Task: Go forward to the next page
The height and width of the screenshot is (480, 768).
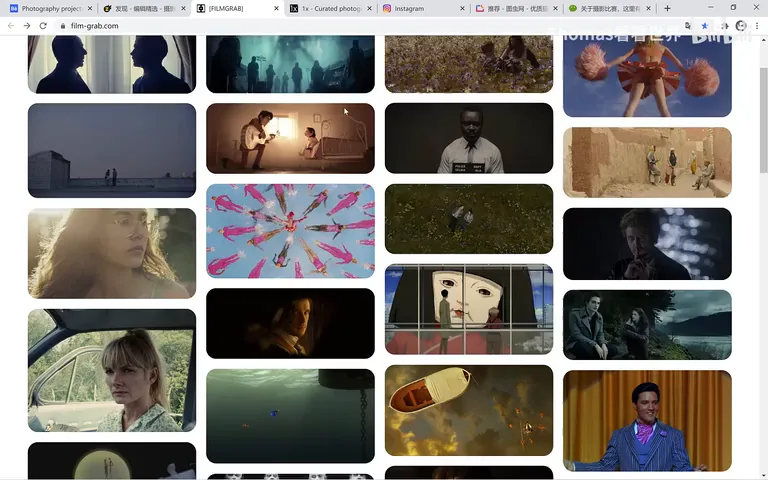Action: point(27,25)
